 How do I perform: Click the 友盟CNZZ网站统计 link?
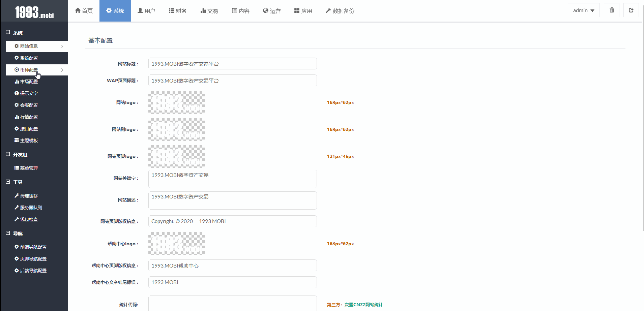pos(363,305)
